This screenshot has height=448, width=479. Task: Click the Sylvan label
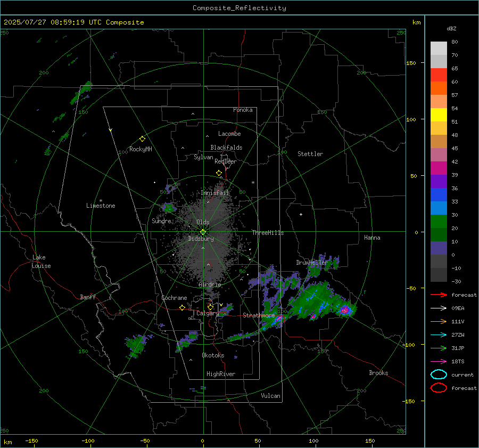(203, 157)
